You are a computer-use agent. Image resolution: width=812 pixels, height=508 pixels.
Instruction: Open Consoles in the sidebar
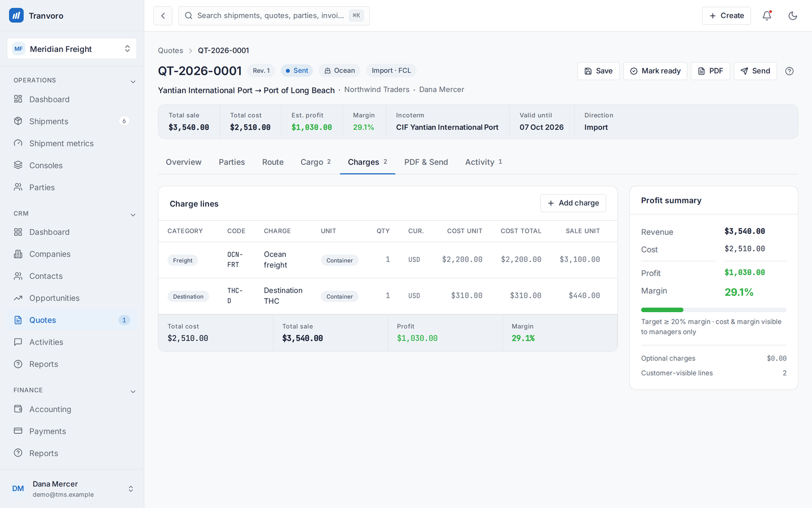pos(72,165)
